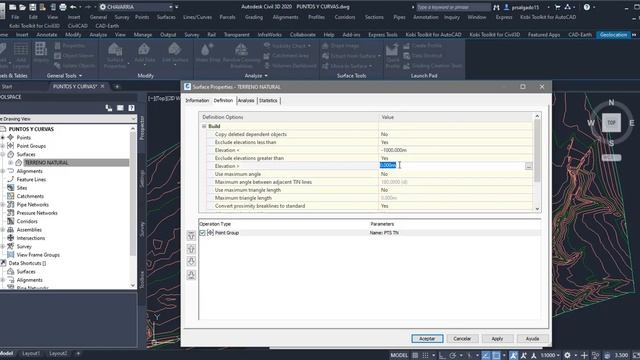Switch to the Analysis tab

point(246,100)
